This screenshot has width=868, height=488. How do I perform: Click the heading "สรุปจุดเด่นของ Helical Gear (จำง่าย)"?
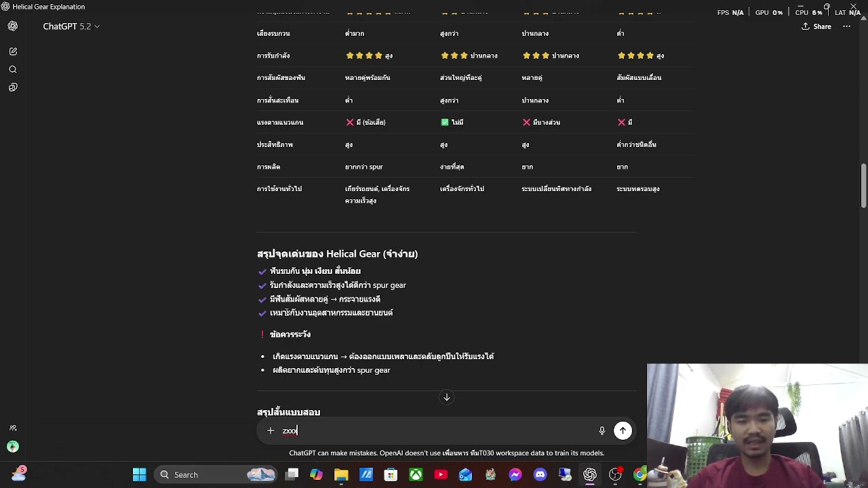tap(337, 254)
